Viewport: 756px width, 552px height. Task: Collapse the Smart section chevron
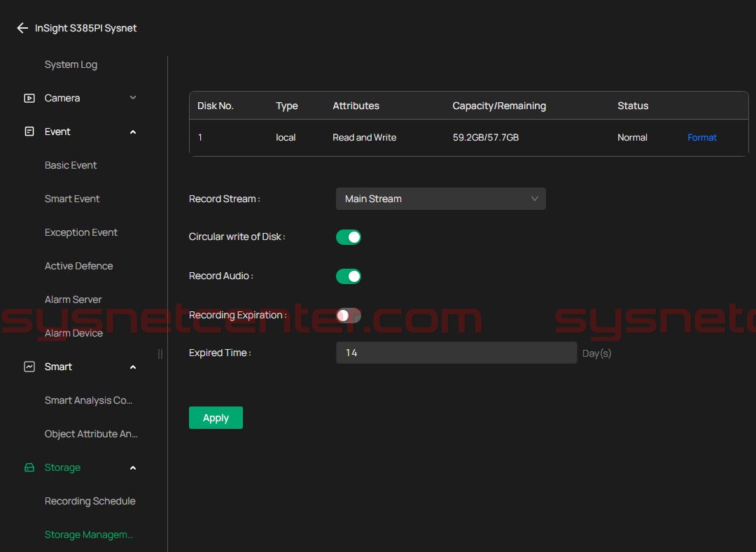coord(133,367)
